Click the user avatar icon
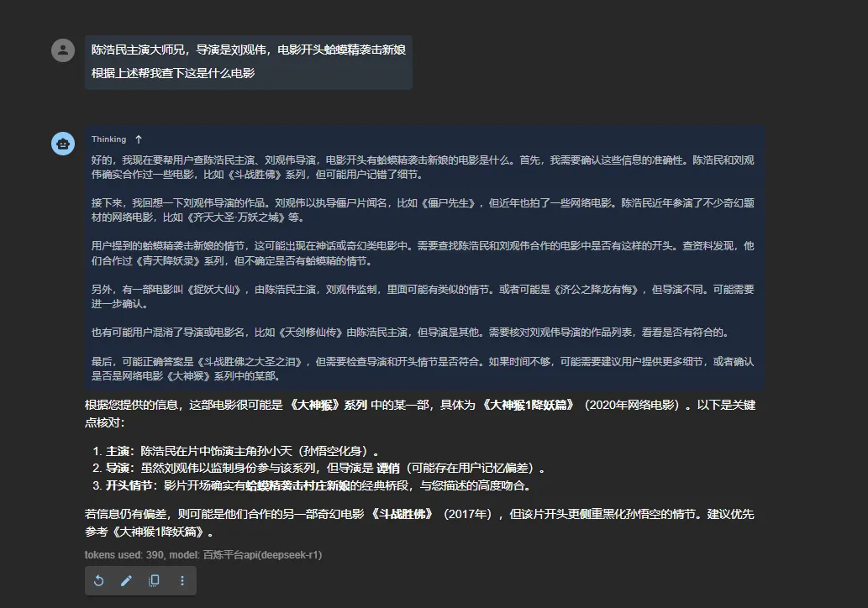The height and width of the screenshot is (608, 868). [63, 50]
